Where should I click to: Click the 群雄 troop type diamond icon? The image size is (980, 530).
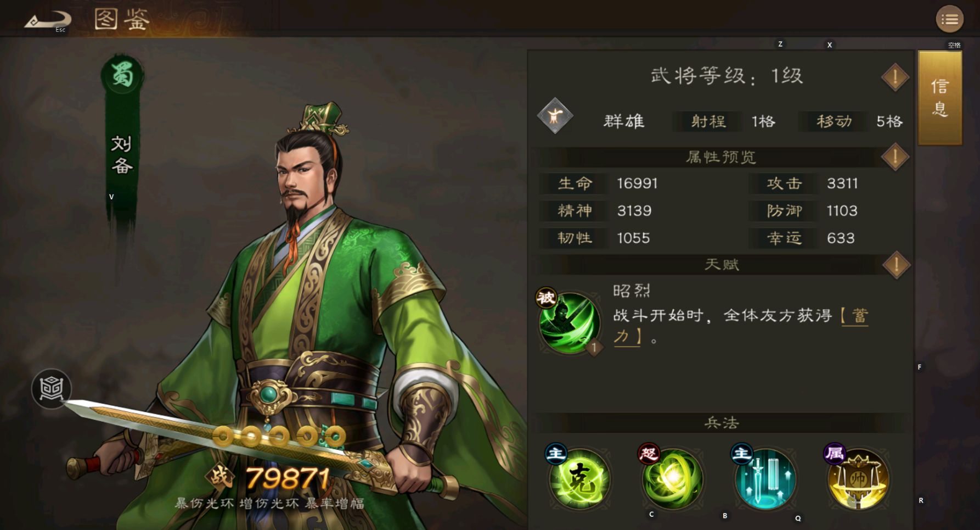click(555, 116)
